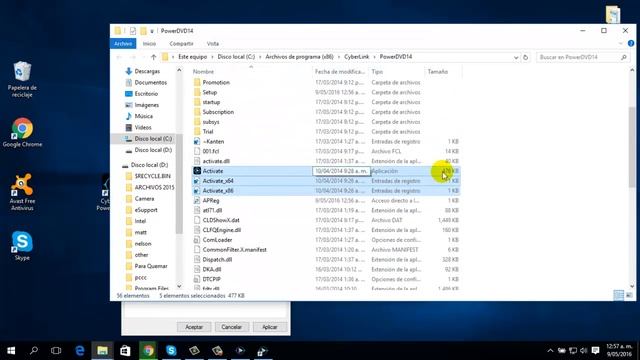The width and height of the screenshot is (640, 360).
Task: Switch to the Inicio ribbon tab
Action: [x=149, y=44]
